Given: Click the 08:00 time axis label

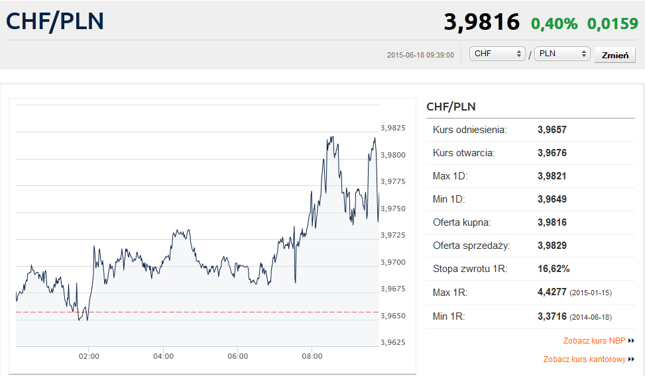Looking at the screenshot, I should (312, 356).
